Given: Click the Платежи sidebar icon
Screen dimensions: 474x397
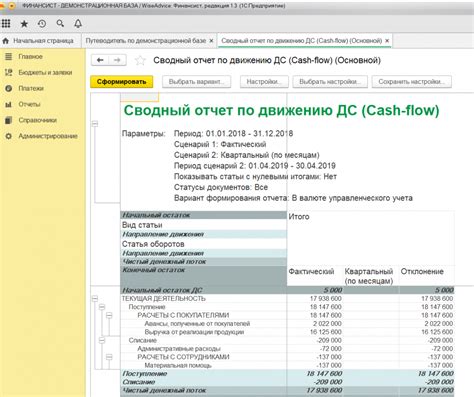Looking at the screenshot, I should click(x=9, y=88).
